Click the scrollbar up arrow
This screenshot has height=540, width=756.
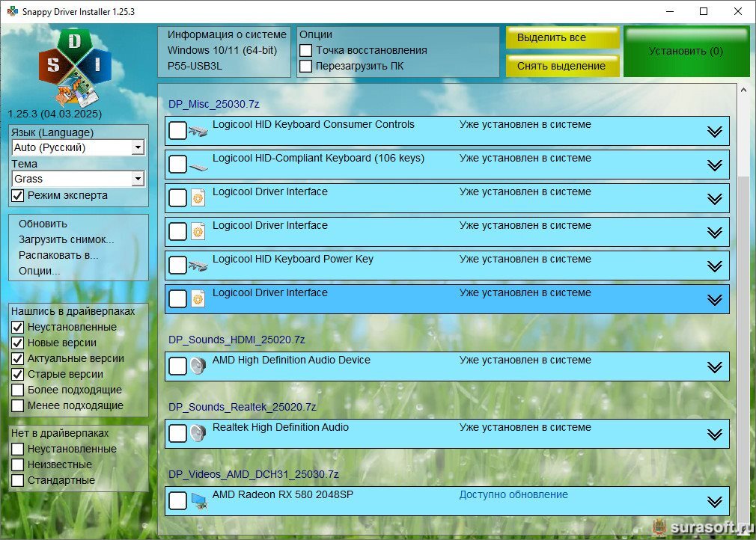[743, 90]
